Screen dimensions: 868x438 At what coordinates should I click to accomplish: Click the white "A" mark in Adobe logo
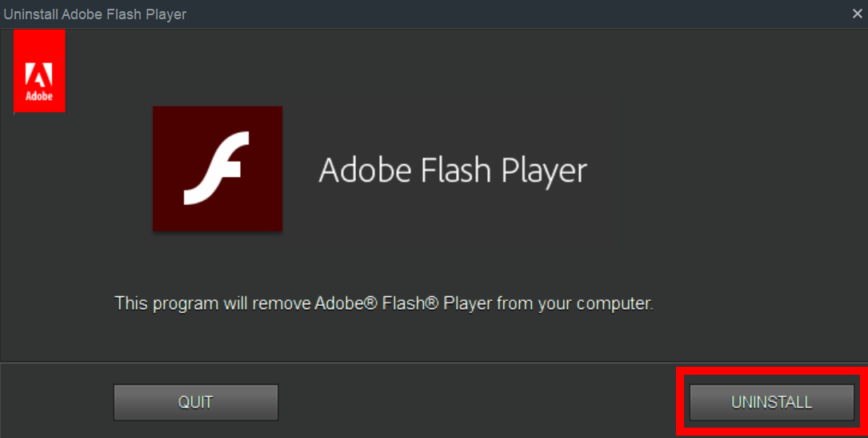coord(39,74)
